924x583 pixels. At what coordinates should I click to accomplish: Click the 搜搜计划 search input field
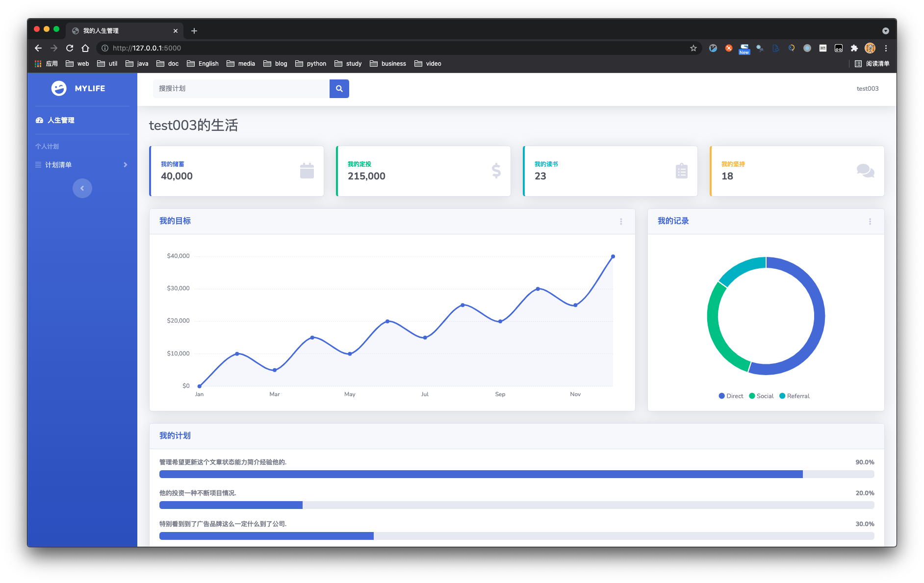[241, 89]
